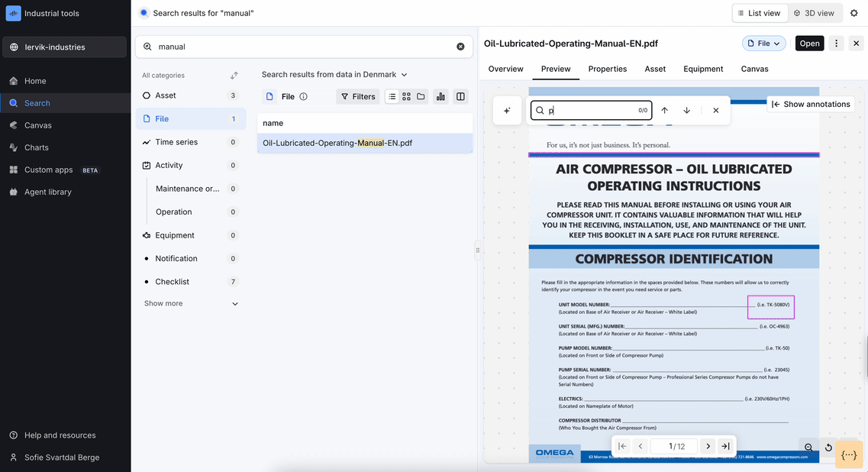This screenshot has height=472, width=868.
Task: Open the Properties tab
Action: click(x=608, y=69)
